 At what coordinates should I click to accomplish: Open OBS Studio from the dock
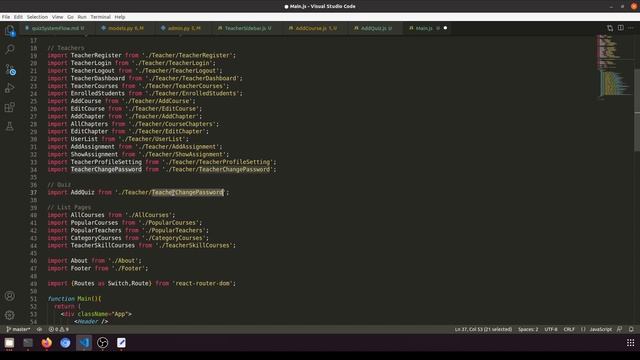102,343
